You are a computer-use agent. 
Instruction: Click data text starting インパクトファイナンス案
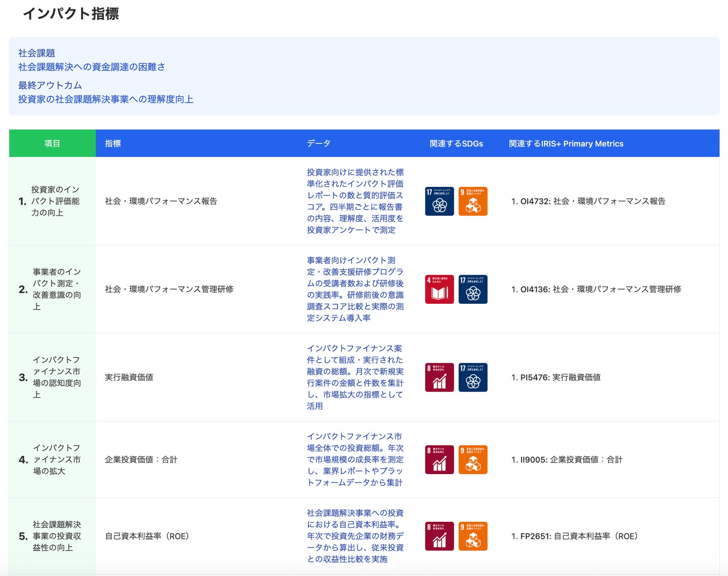click(x=355, y=377)
